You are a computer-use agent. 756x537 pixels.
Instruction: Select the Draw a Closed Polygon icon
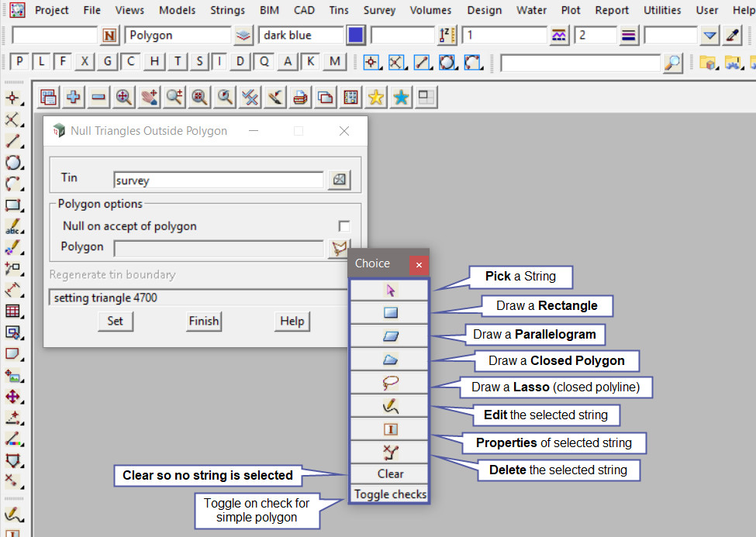pyautogui.click(x=389, y=360)
